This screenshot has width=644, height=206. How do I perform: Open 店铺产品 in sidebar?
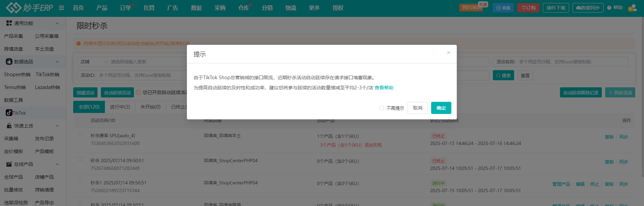point(44,177)
